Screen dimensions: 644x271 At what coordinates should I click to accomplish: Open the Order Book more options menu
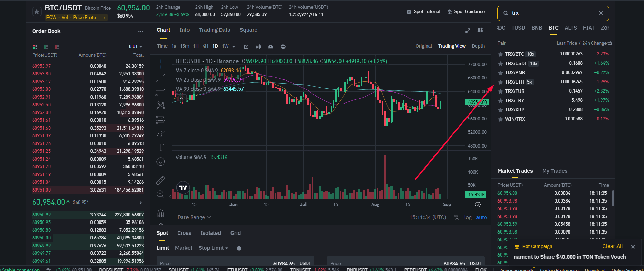tap(141, 31)
